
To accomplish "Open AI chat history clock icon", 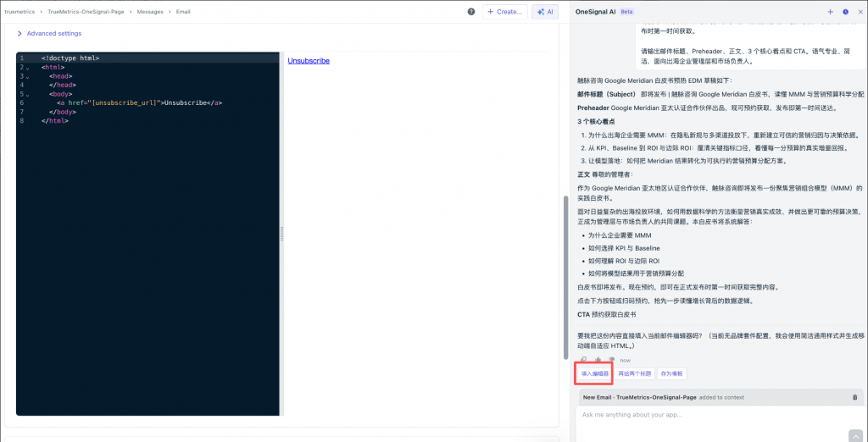I will tap(845, 12).
